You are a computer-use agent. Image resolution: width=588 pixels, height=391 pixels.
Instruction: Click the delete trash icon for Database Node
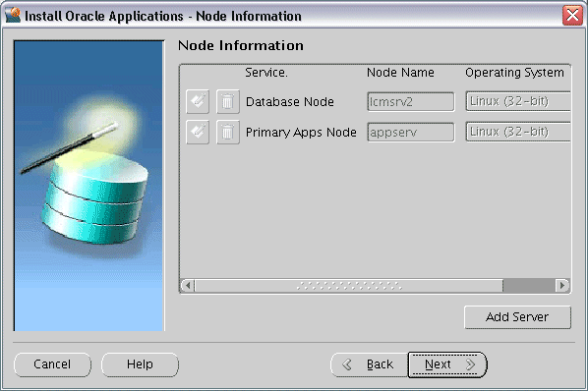point(227,101)
